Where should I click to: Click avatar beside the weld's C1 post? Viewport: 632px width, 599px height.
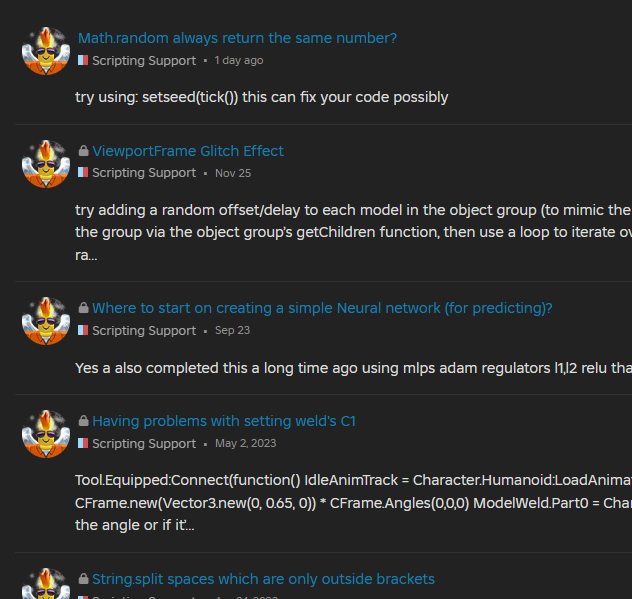coord(46,432)
